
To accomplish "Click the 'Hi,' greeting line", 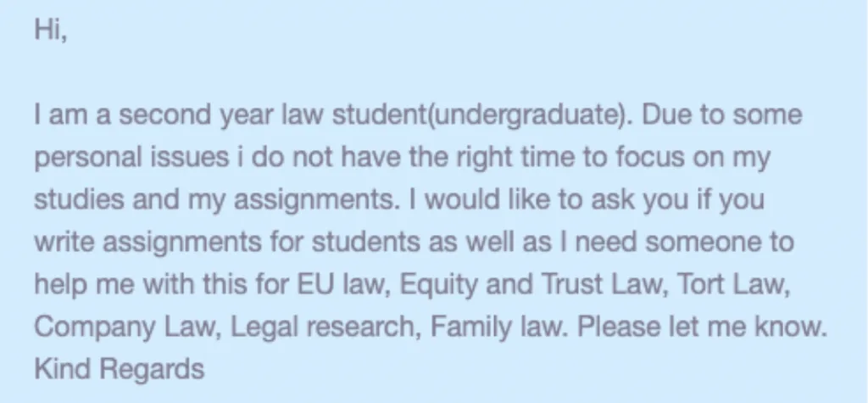I will 50,30.
